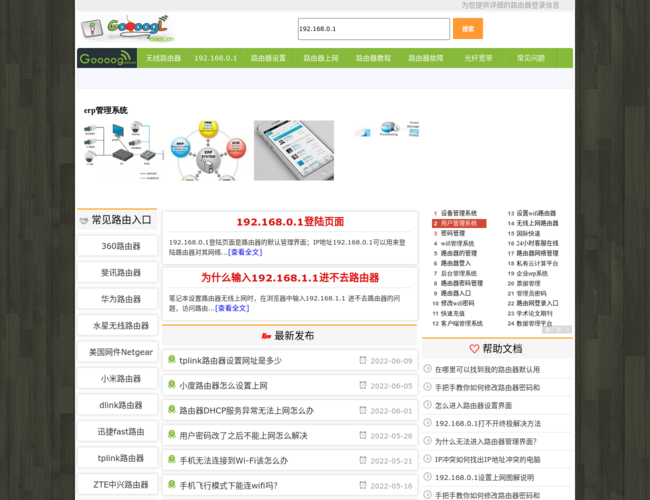Screen dimensions: 650x500
Task: Open post 小度路由器怎么设置上网
Action: pyautogui.click(x=223, y=386)
